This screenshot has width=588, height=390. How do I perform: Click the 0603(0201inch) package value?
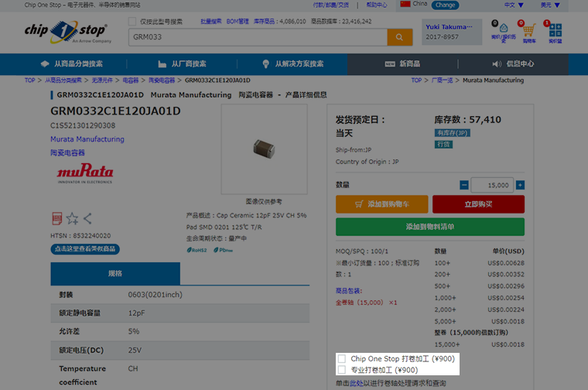[x=156, y=295]
